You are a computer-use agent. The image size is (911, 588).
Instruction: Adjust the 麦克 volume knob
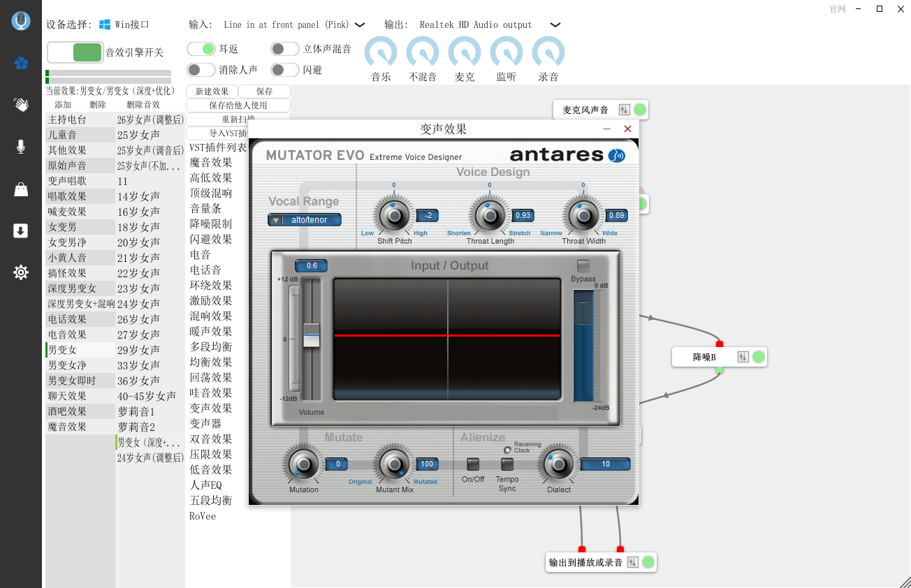coord(465,52)
